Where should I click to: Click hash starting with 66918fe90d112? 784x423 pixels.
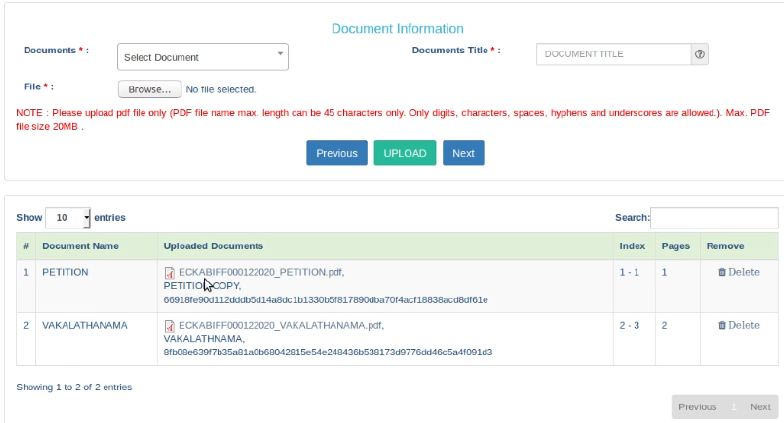[326, 300]
